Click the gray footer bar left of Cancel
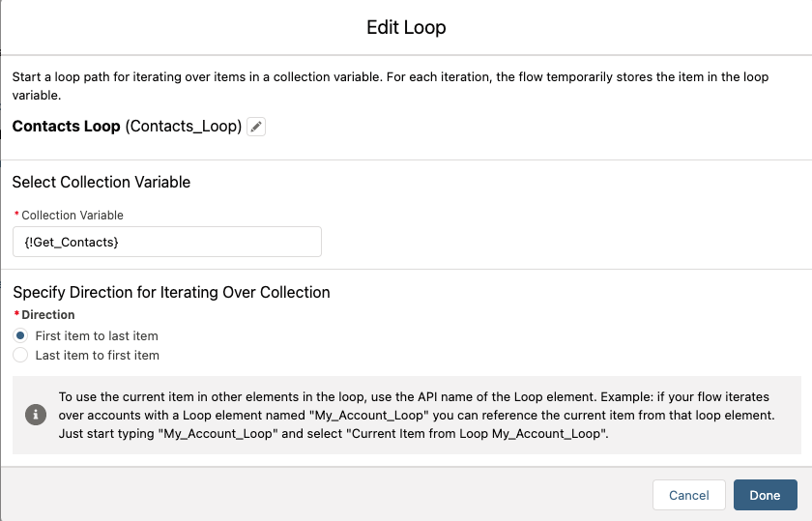Image resolution: width=812 pixels, height=521 pixels. pos(319,495)
